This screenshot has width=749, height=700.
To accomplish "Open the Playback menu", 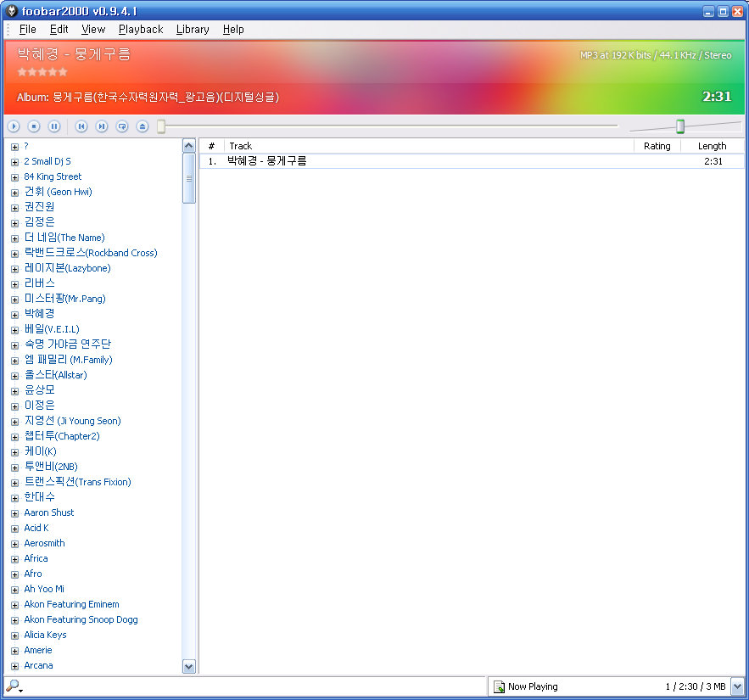I will [141, 30].
